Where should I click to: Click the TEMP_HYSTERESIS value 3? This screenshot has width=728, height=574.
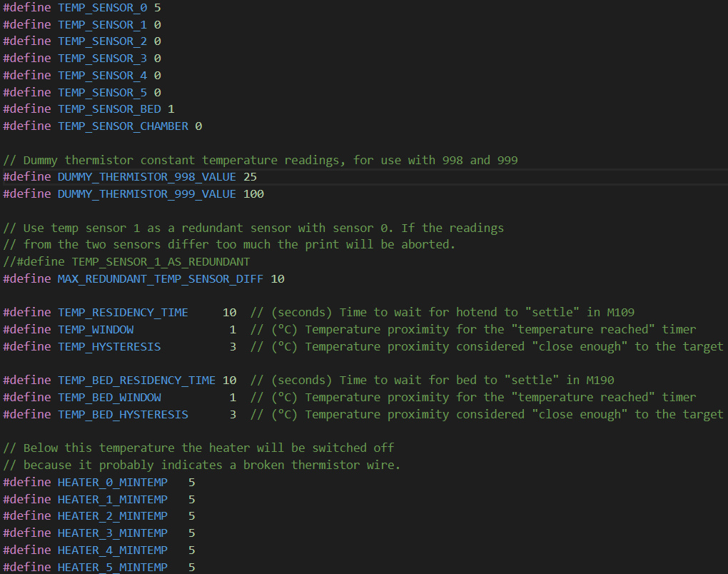point(233,347)
